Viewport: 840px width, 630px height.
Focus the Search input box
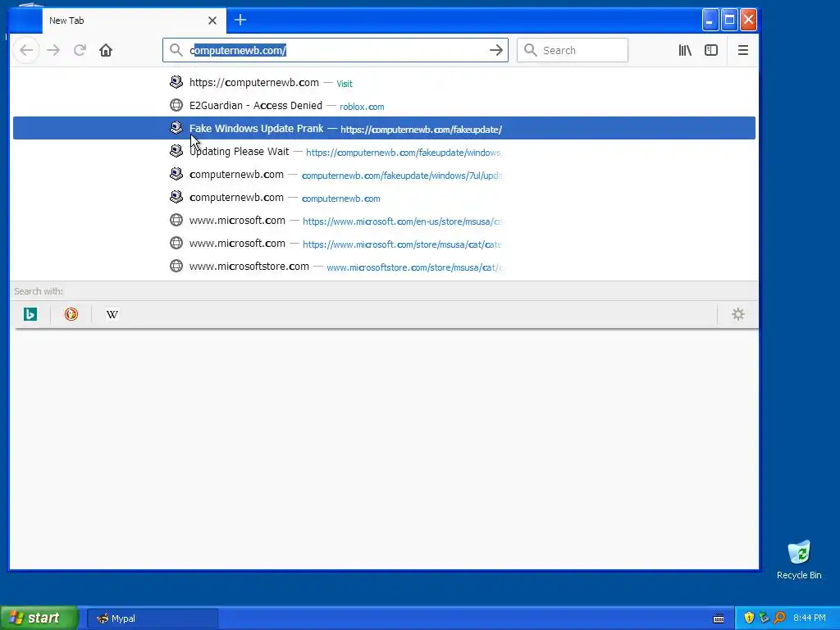pyautogui.click(x=572, y=50)
